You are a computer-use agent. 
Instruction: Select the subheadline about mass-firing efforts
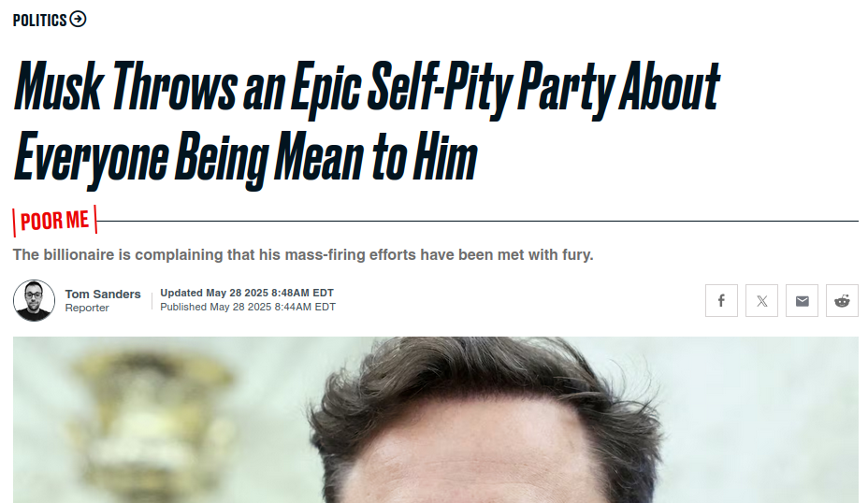[x=303, y=254]
